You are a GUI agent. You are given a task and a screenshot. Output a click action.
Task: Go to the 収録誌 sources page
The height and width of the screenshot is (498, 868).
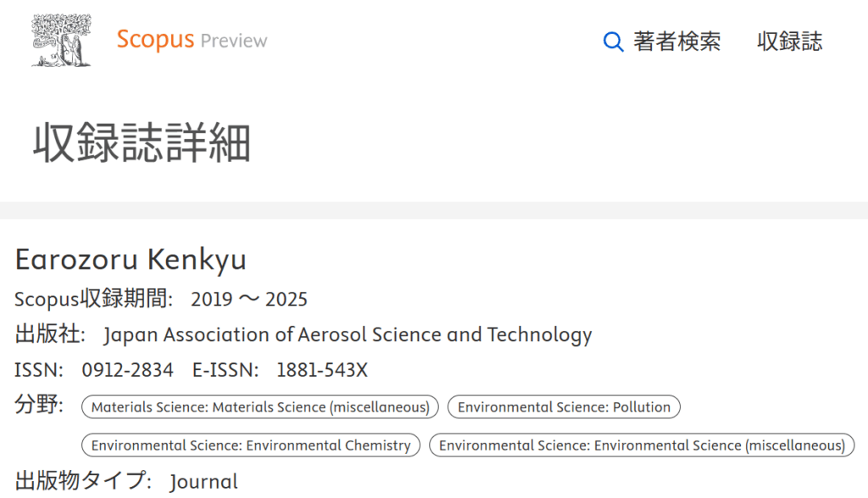790,42
